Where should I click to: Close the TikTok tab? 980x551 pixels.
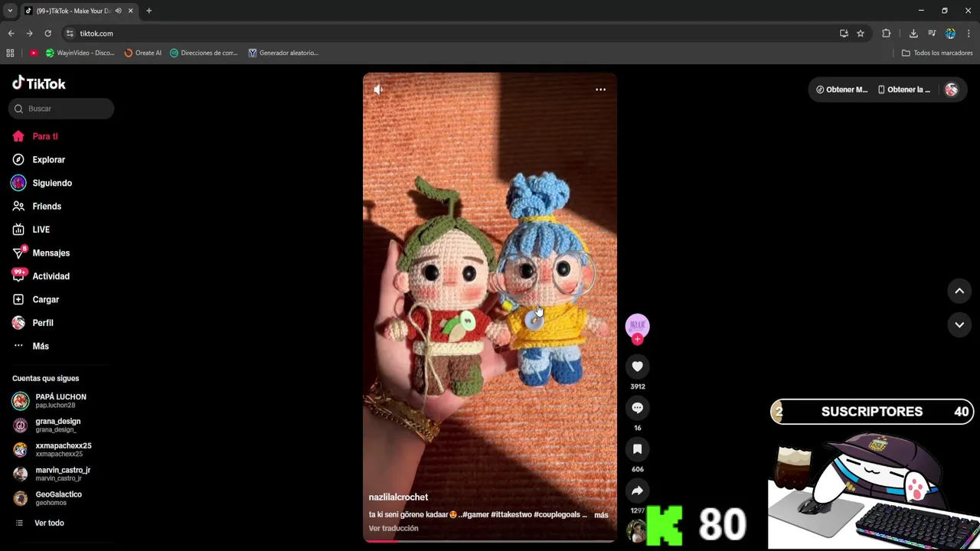130,11
